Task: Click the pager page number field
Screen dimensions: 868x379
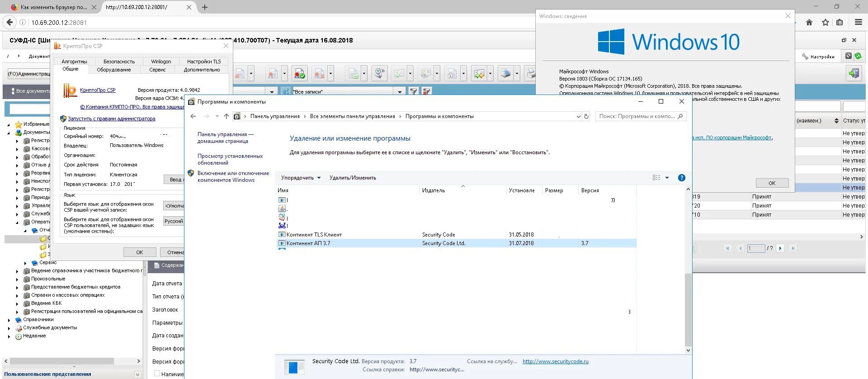Action: point(756,248)
